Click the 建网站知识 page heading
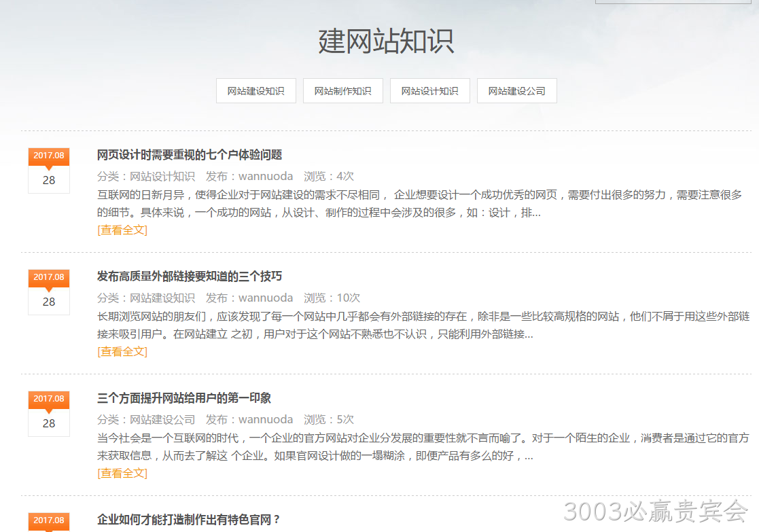 386,41
